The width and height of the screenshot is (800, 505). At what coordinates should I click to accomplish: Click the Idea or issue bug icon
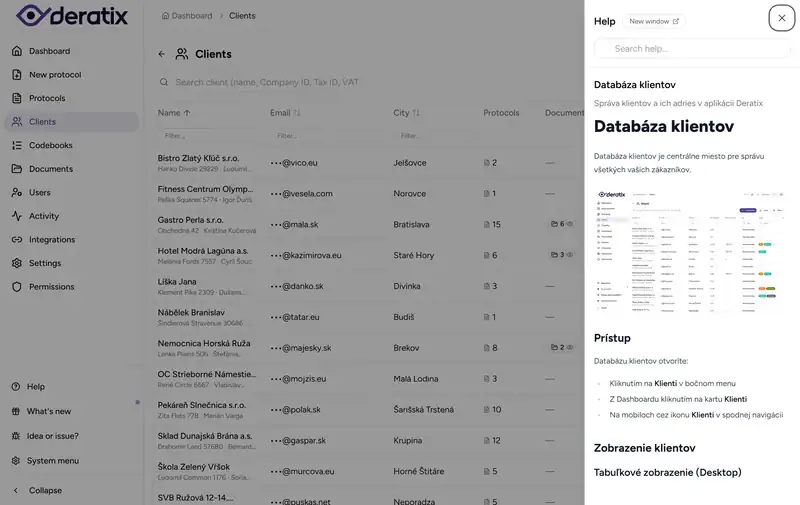point(16,436)
